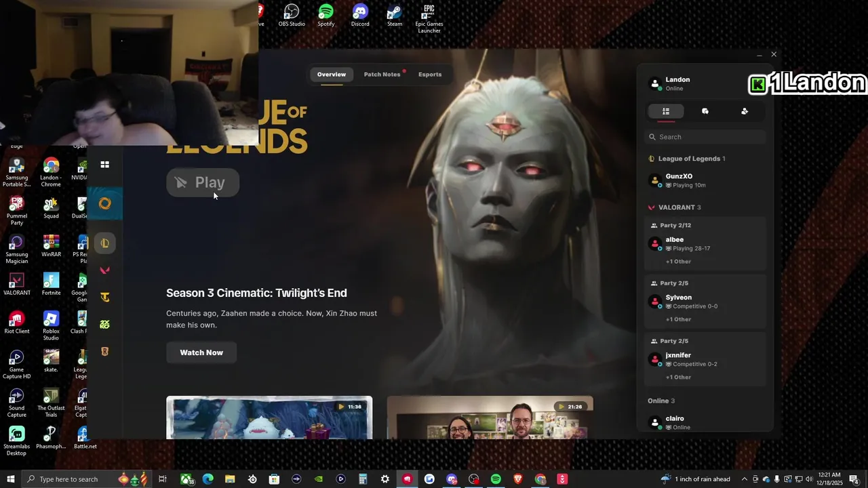
Task: Open Spotify from the taskbar
Action: point(496,479)
